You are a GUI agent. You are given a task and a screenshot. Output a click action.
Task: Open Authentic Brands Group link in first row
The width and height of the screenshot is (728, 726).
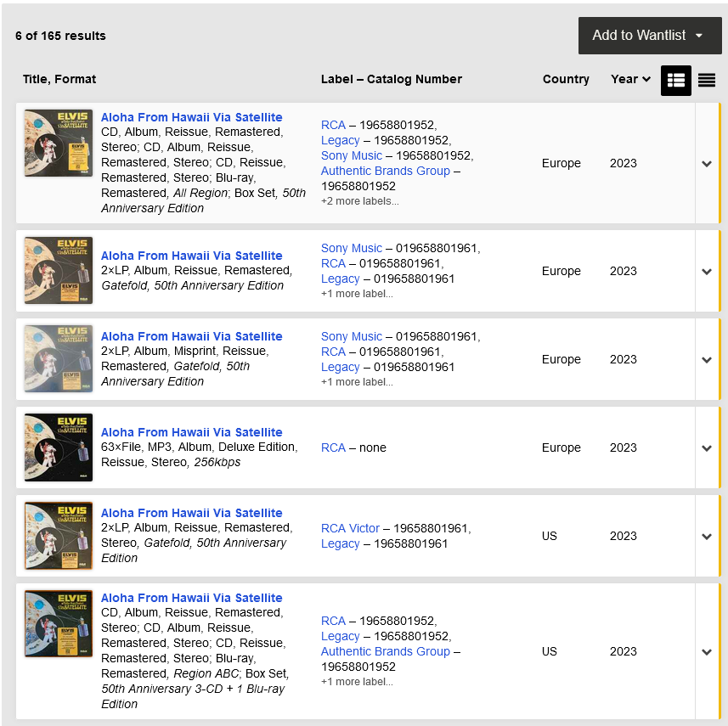(x=385, y=171)
